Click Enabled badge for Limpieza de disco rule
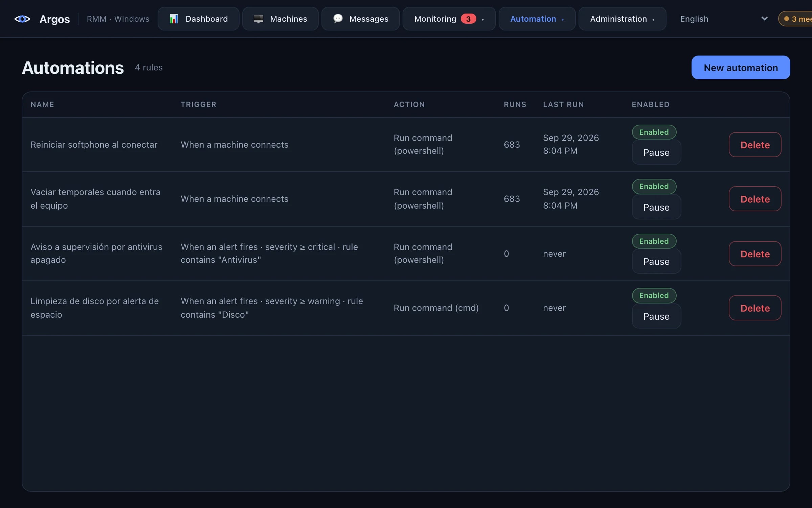812x508 pixels. 654,295
